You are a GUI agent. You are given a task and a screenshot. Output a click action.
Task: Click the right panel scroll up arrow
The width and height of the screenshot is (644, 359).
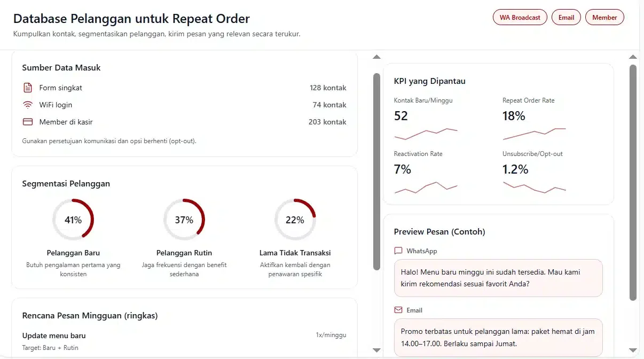[x=633, y=57]
